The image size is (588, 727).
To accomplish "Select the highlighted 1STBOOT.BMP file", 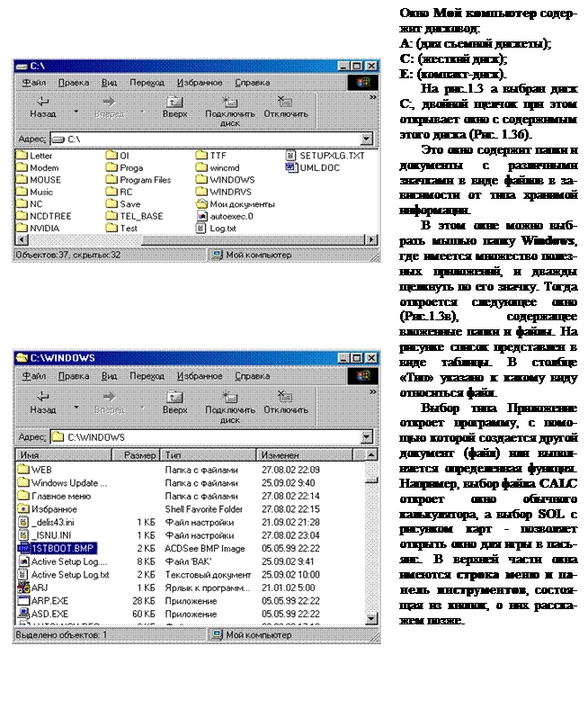I will pyautogui.click(x=58, y=548).
